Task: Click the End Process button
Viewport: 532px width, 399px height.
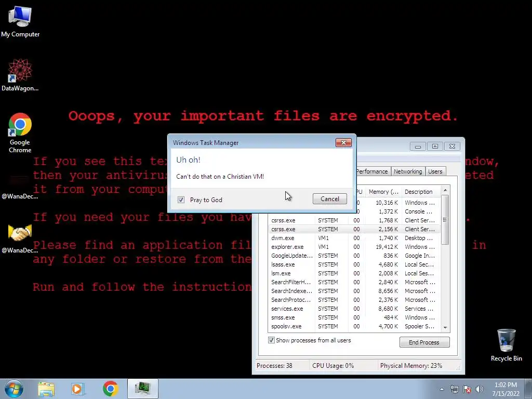Action: 424,342
